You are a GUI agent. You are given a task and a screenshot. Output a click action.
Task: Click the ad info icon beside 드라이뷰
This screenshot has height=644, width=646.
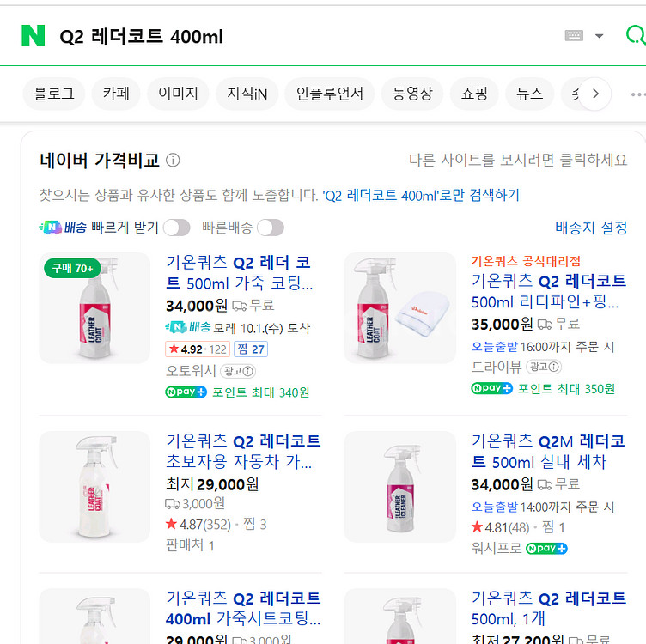545,367
